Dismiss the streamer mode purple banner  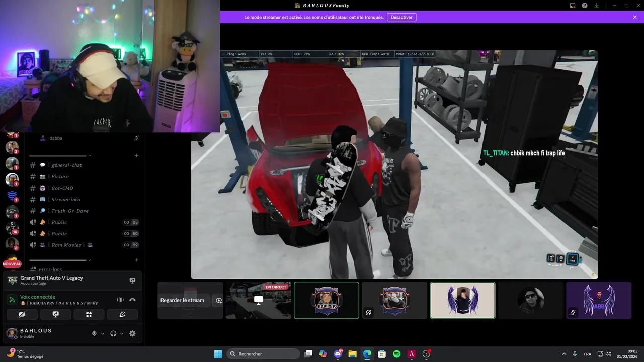click(635, 17)
